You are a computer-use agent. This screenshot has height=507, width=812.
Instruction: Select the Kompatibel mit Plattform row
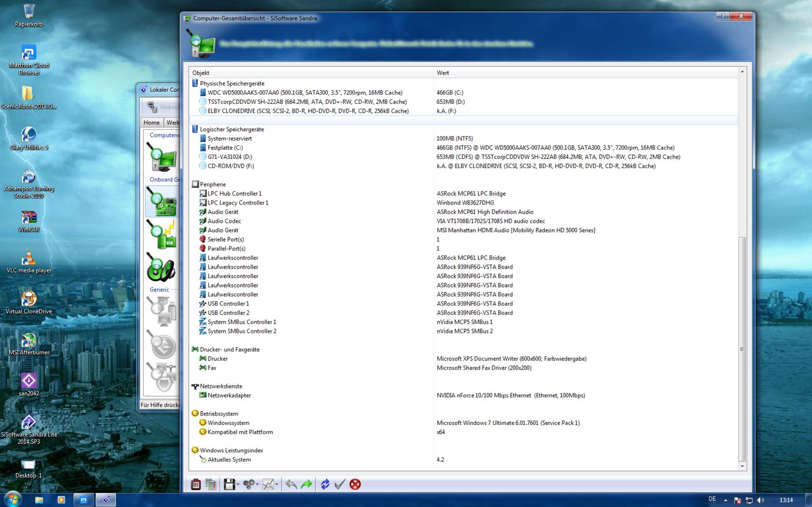pyautogui.click(x=463, y=433)
